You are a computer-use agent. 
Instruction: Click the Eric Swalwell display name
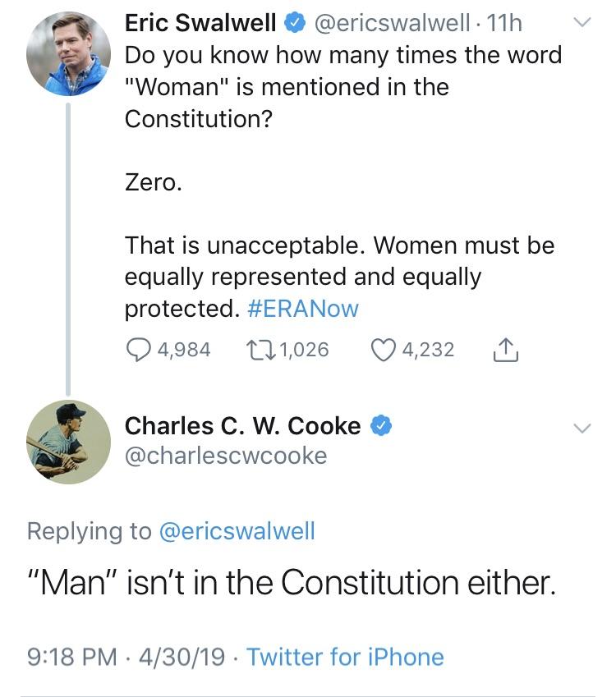point(200,23)
